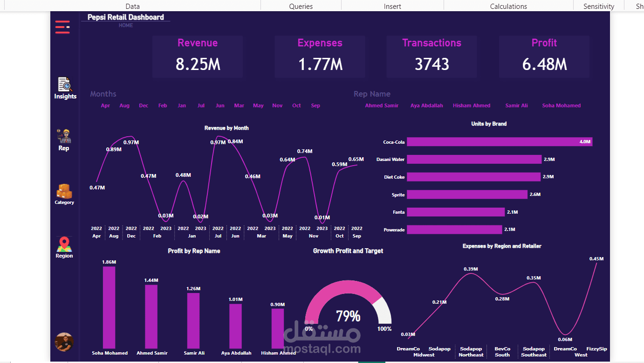Select the Dasani Water bar

point(474,160)
